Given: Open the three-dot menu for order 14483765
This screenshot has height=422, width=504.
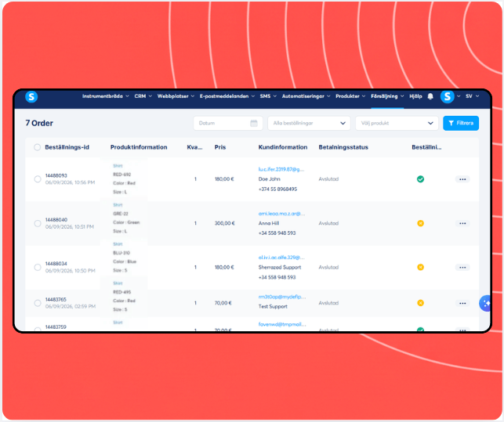Looking at the screenshot, I should pos(462,303).
